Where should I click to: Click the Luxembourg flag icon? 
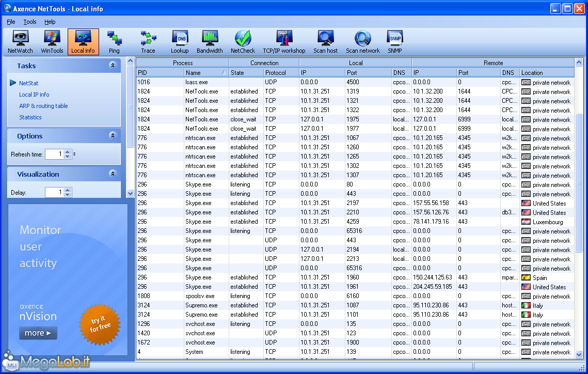[x=526, y=222]
